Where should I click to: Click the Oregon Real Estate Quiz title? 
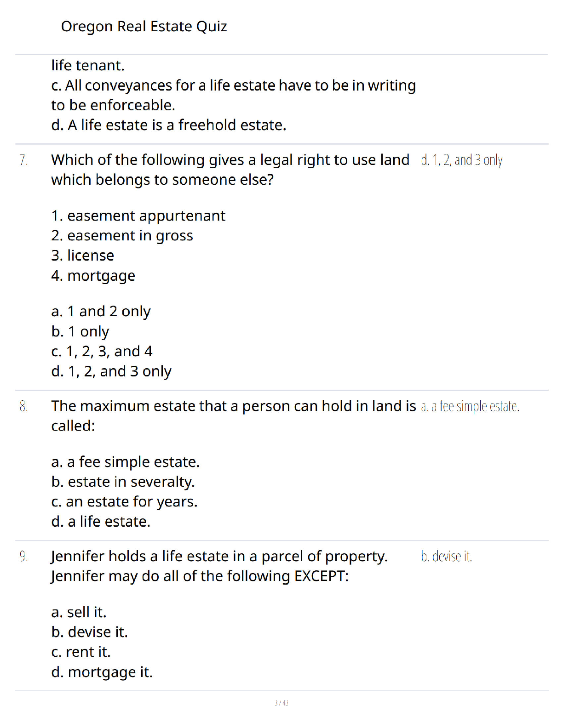144,27
